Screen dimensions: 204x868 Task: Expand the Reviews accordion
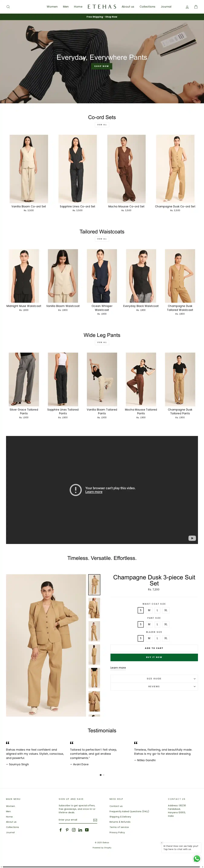154,686
